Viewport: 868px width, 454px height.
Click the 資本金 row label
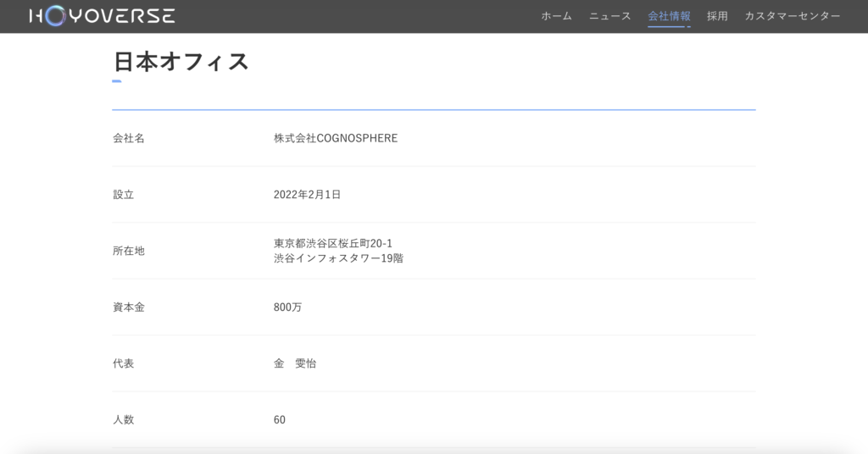[129, 307]
